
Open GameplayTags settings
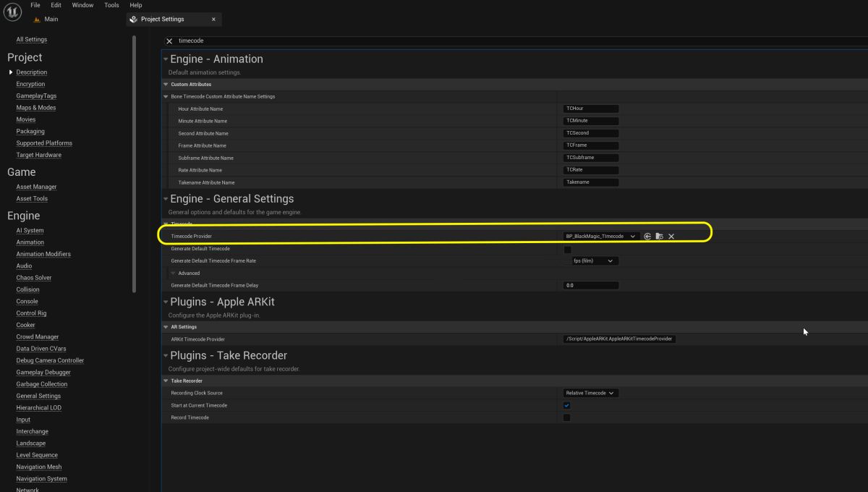pyautogui.click(x=36, y=96)
